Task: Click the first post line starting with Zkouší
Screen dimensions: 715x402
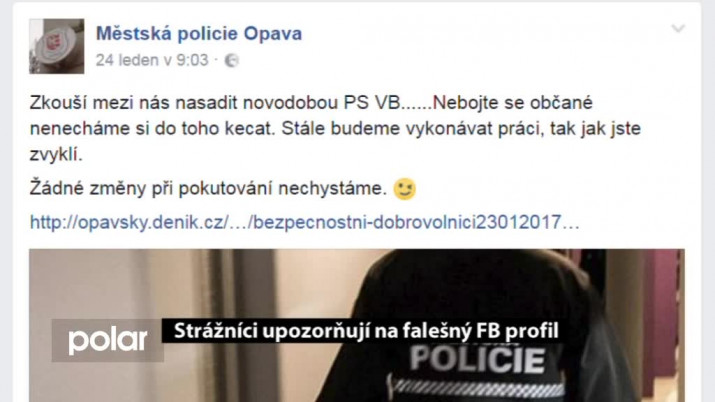Action: coord(311,103)
